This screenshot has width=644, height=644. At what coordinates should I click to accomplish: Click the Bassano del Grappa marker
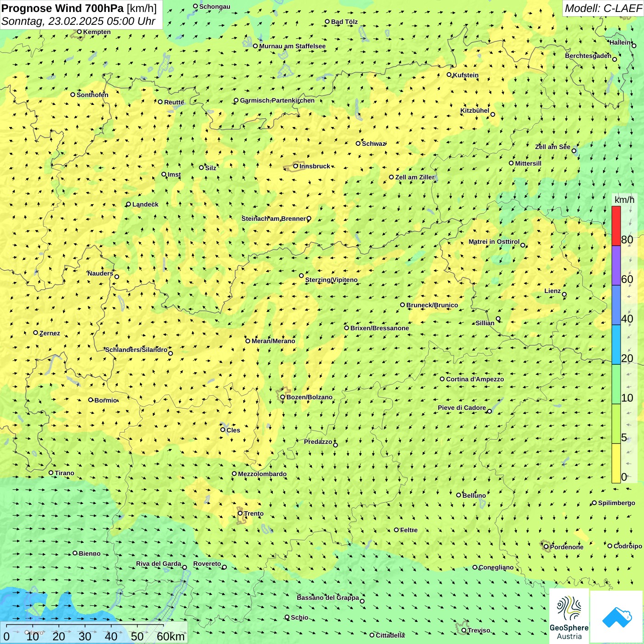(x=362, y=601)
